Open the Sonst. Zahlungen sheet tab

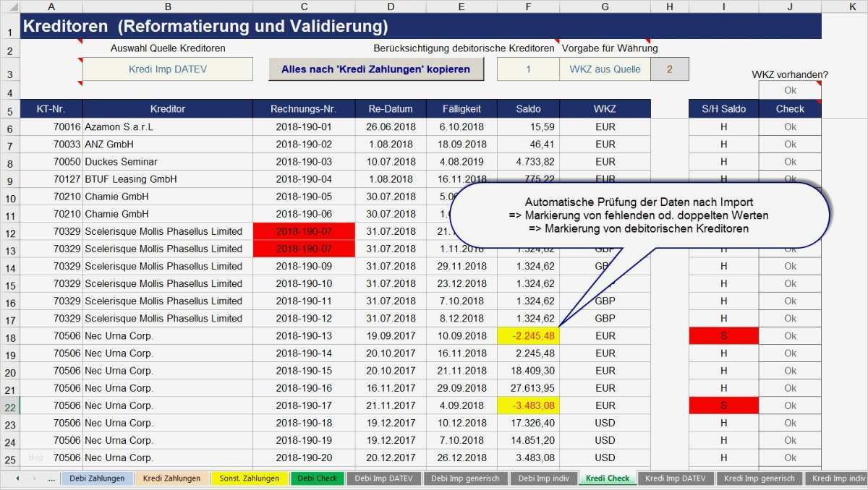pos(250,478)
